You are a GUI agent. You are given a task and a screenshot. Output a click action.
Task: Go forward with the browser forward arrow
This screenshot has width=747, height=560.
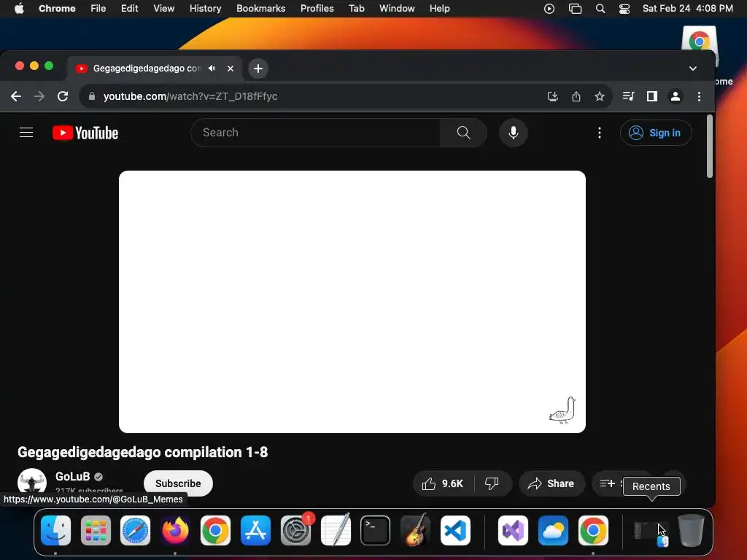click(x=39, y=96)
